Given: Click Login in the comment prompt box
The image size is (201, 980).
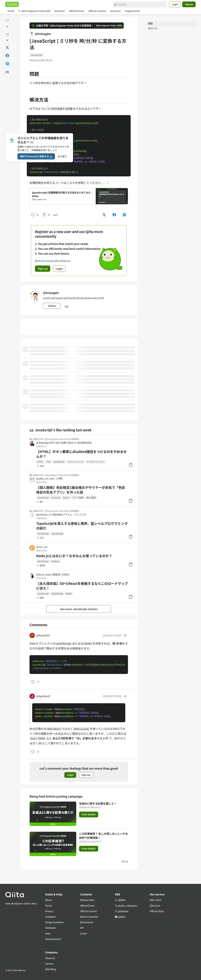Looking at the screenshot, I should (70, 775).
